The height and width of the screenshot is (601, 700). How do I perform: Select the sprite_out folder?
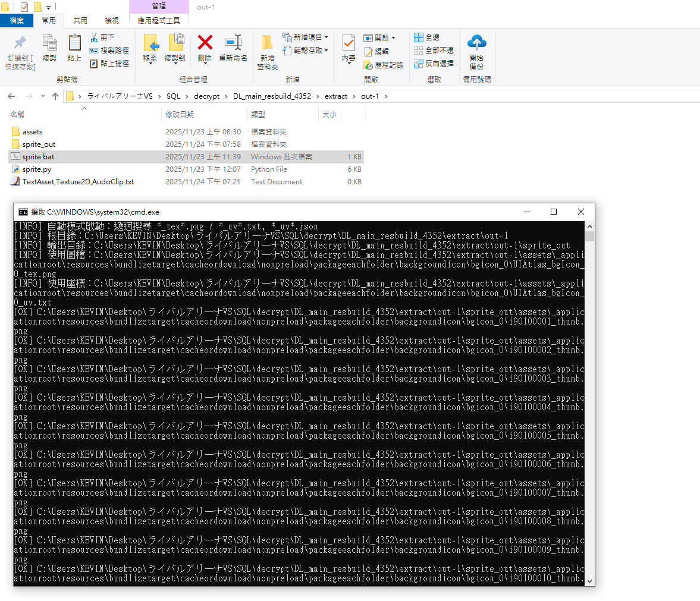pos(186,144)
